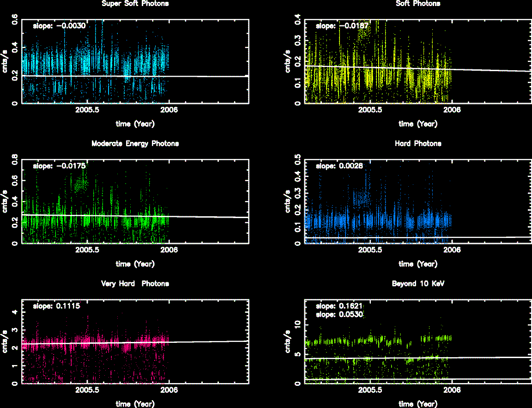This screenshot has width=532, height=408.
Task: Click the 2005.5 tick label under Soft Photons
Action: (370, 110)
